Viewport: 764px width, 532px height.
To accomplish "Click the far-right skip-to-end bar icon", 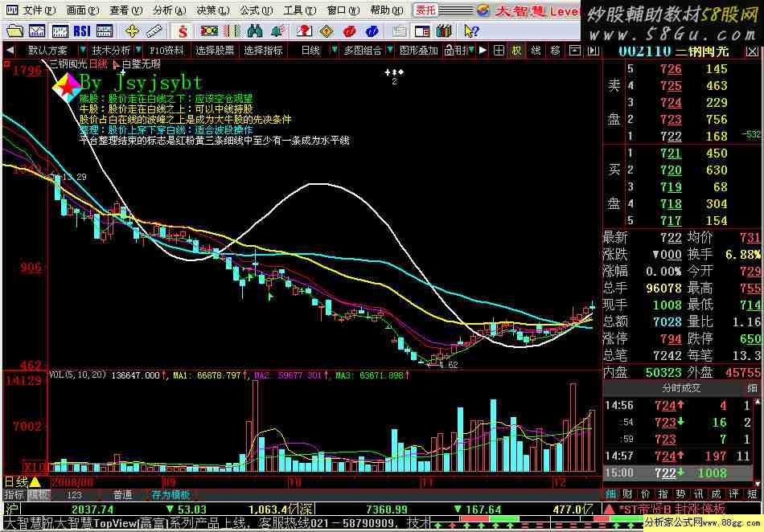I will click(x=593, y=50).
